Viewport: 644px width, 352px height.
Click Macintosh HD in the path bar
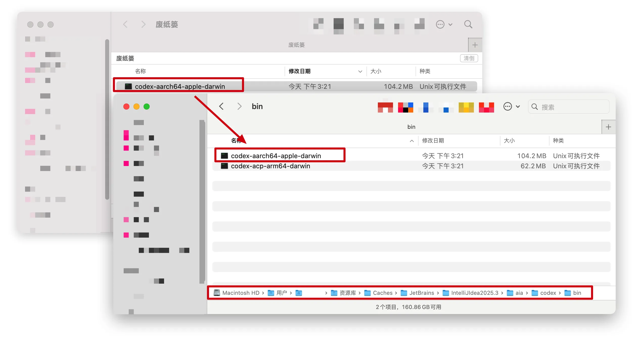[237, 293]
